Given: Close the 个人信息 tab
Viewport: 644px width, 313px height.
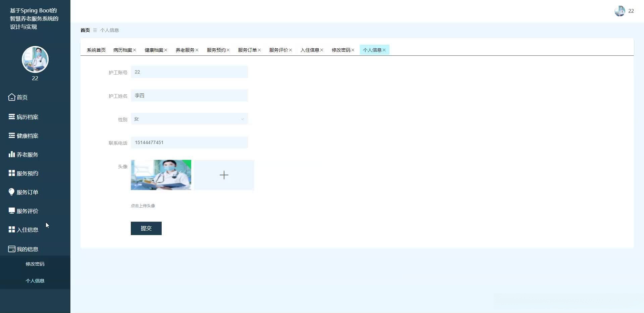Looking at the screenshot, I should 384,50.
